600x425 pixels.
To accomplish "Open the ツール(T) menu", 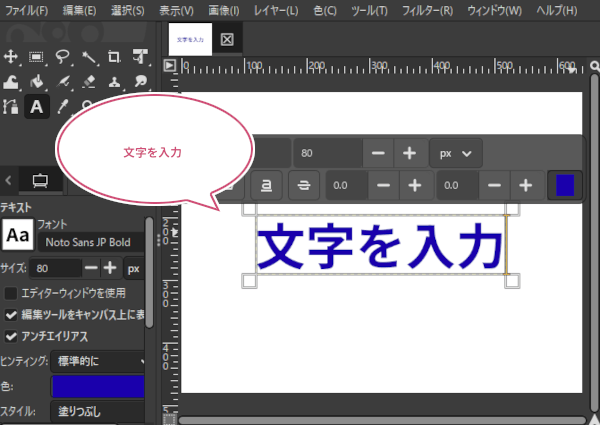I will pos(369,10).
